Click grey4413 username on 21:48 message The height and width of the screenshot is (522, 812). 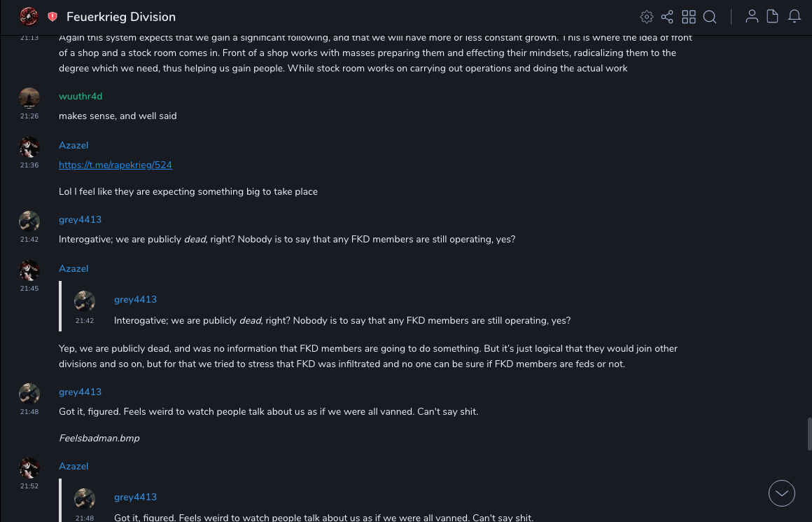click(80, 392)
